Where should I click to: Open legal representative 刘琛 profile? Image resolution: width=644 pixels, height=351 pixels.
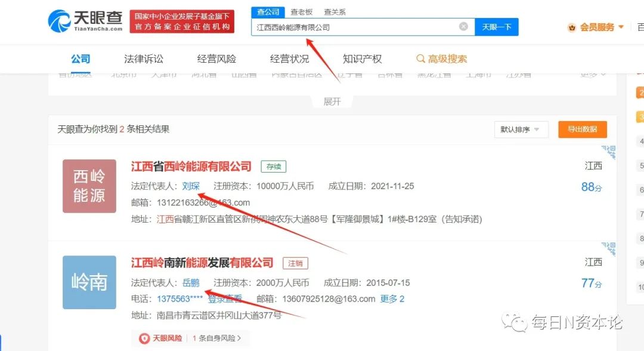tap(191, 186)
